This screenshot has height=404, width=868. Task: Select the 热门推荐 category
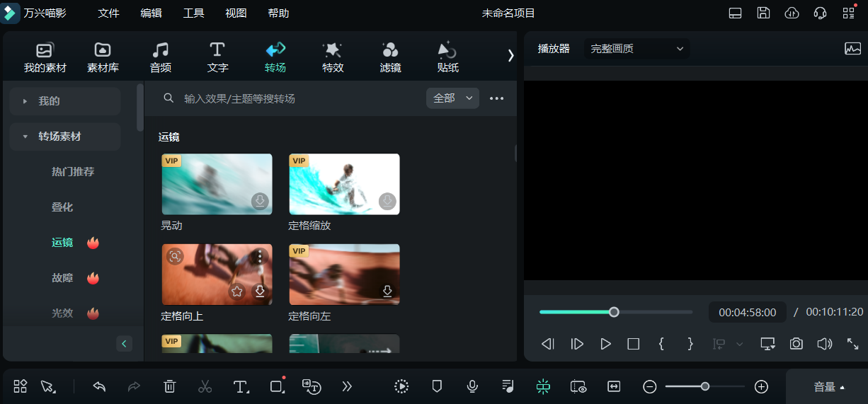[73, 172]
